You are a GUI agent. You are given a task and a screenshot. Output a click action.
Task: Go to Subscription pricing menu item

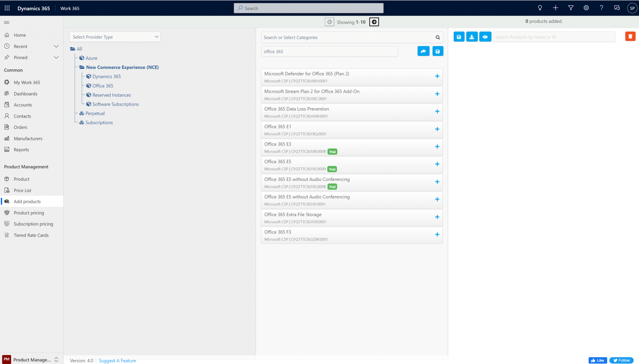coord(33,224)
